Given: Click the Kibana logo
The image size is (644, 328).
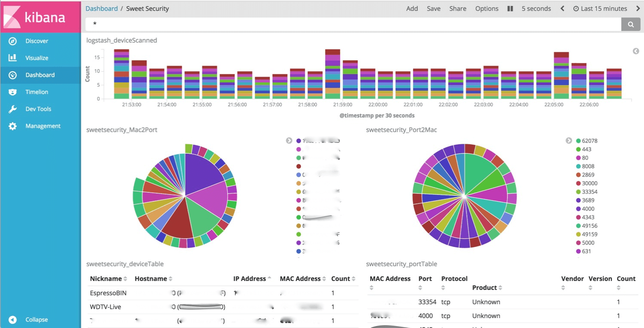Looking at the screenshot, I should [40, 16].
